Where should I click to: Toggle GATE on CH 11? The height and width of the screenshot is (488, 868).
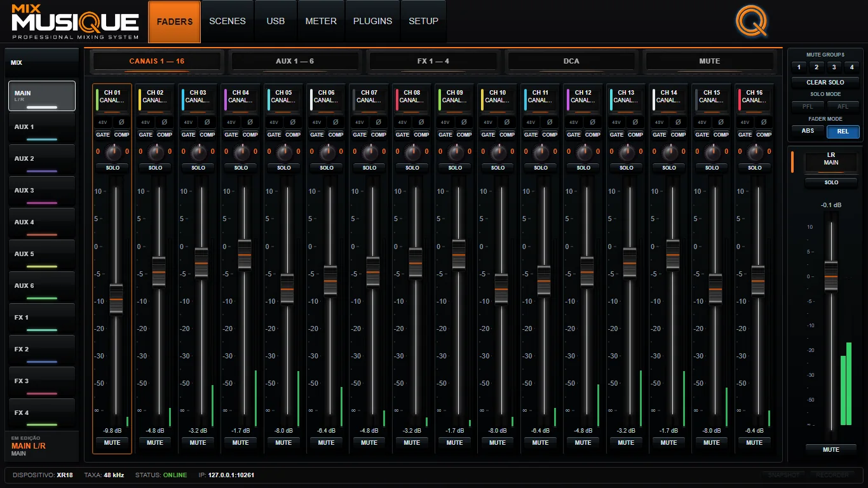531,135
